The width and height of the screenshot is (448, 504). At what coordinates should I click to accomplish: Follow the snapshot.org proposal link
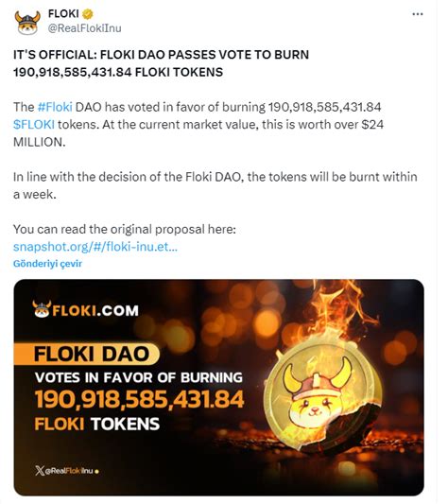point(95,247)
